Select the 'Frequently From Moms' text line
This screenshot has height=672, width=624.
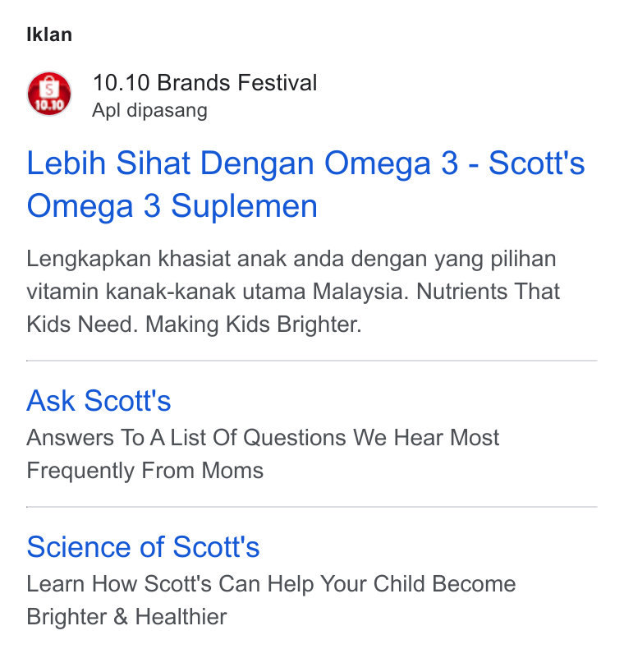(145, 471)
